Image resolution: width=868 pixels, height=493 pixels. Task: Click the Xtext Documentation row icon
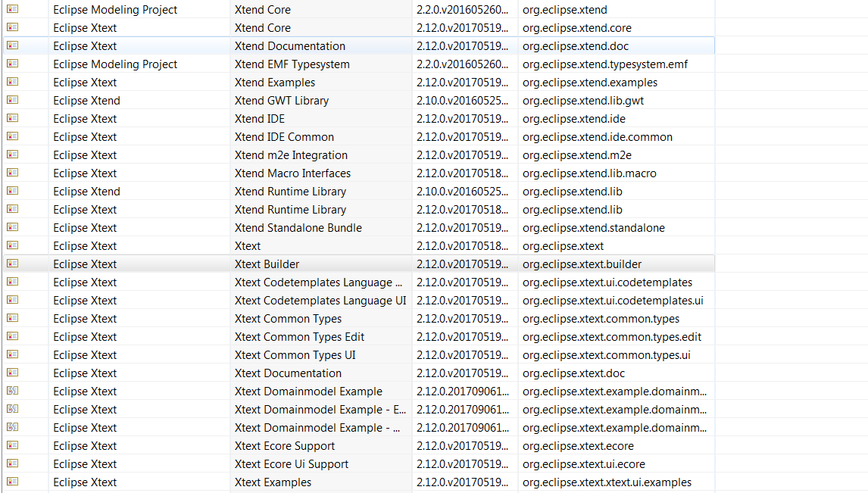coord(12,373)
